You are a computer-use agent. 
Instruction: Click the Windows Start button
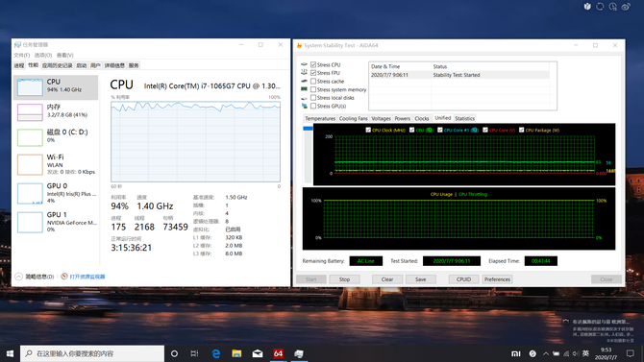[x=10, y=353]
